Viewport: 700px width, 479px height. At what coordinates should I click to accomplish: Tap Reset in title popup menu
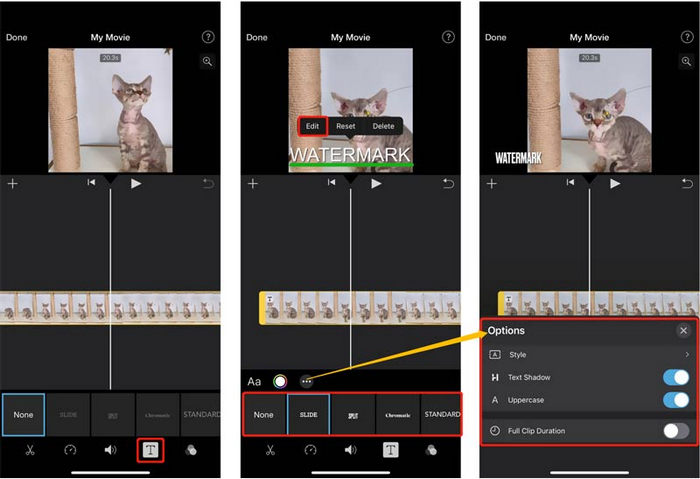pos(346,126)
